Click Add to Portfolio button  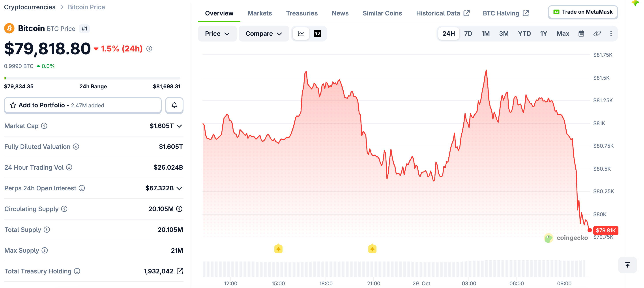coord(83,105)
